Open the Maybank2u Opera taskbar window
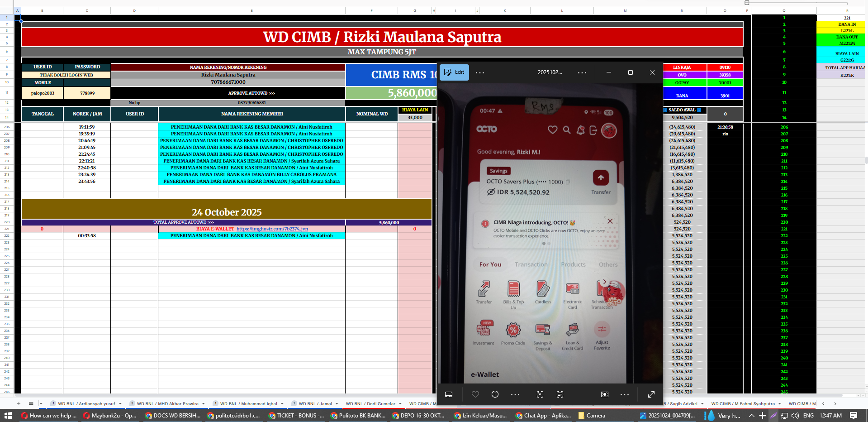 109,415
